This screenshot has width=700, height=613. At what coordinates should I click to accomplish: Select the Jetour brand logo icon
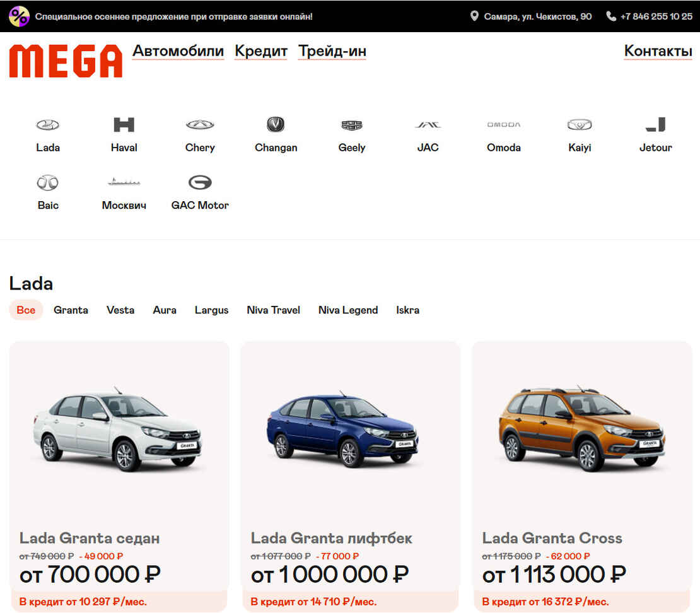coord(655,125)
